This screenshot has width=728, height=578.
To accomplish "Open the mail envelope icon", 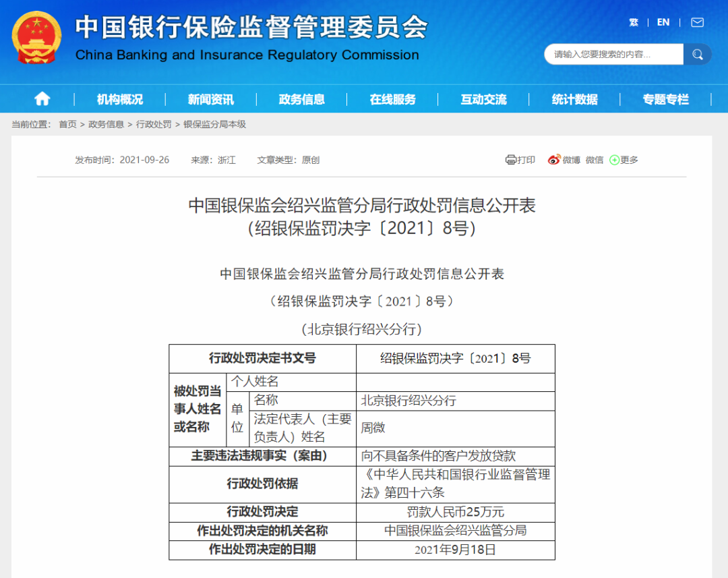I will click(x=698, y=22).
